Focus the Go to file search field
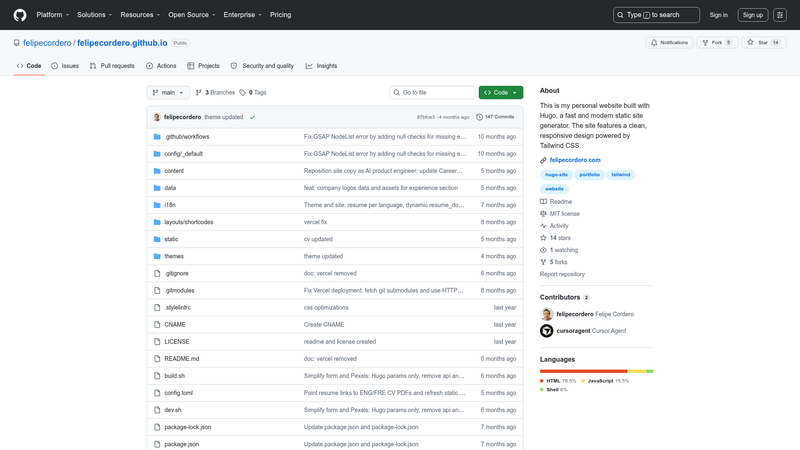 tap(432, 92)
